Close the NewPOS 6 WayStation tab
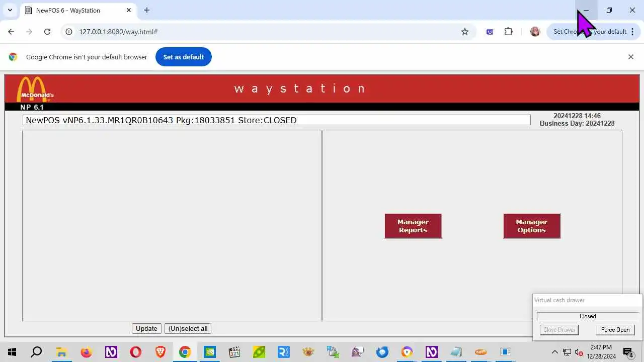 [129, 10]
